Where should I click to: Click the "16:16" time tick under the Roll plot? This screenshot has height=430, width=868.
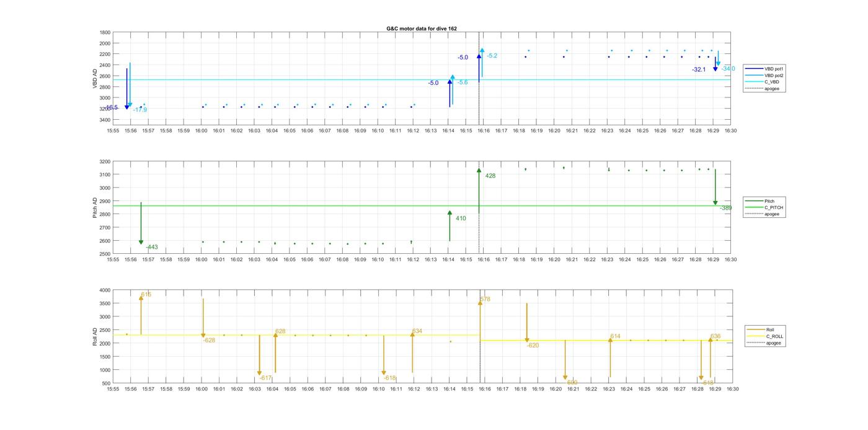484,389
